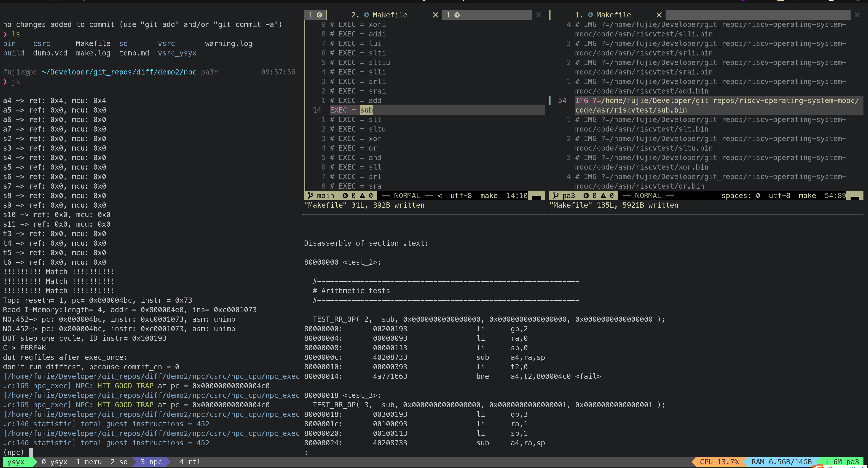Click the '# EXEC = add' line
This screenshot has height=468, width=868.
pyautogui.click(x=356, y=100)
